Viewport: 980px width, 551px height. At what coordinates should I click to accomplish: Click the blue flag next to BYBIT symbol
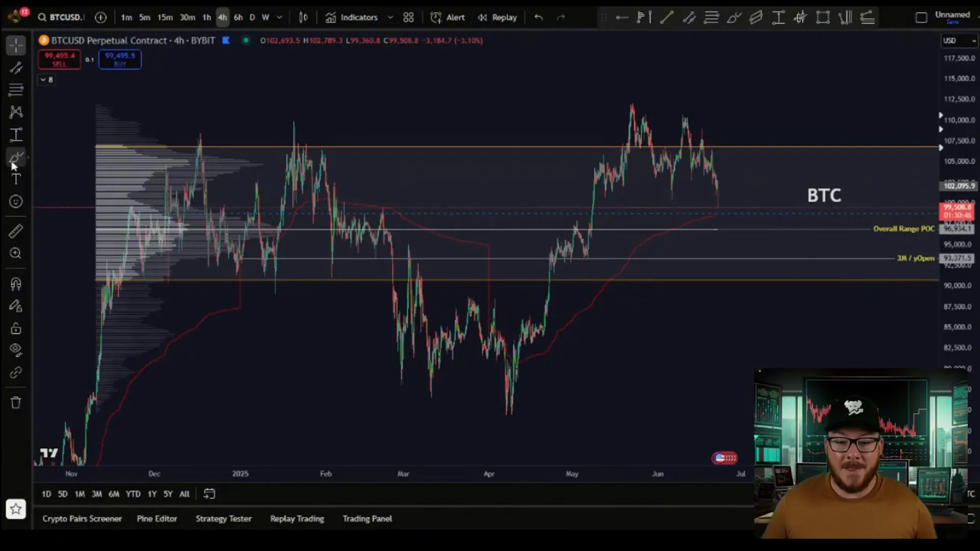point(226,40)
